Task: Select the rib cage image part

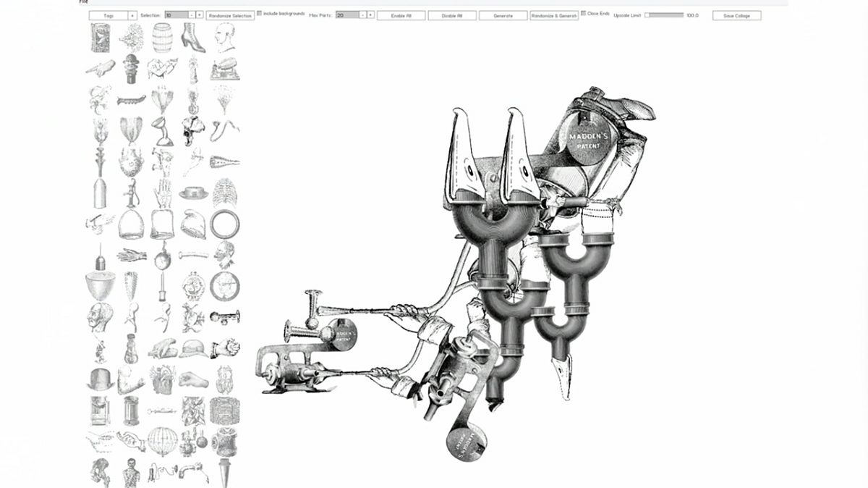Action: coord(225,193)
